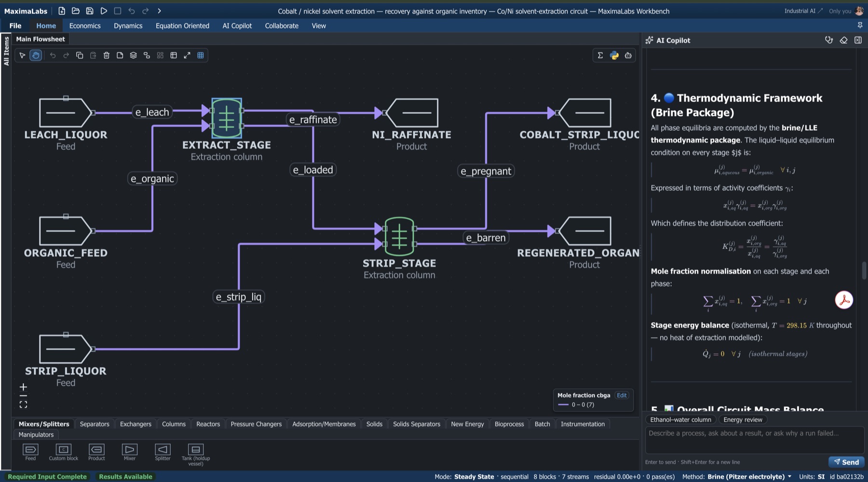This screenshot has width=868, height=482.
Task: Click the Send button
Action: (846, 462)
